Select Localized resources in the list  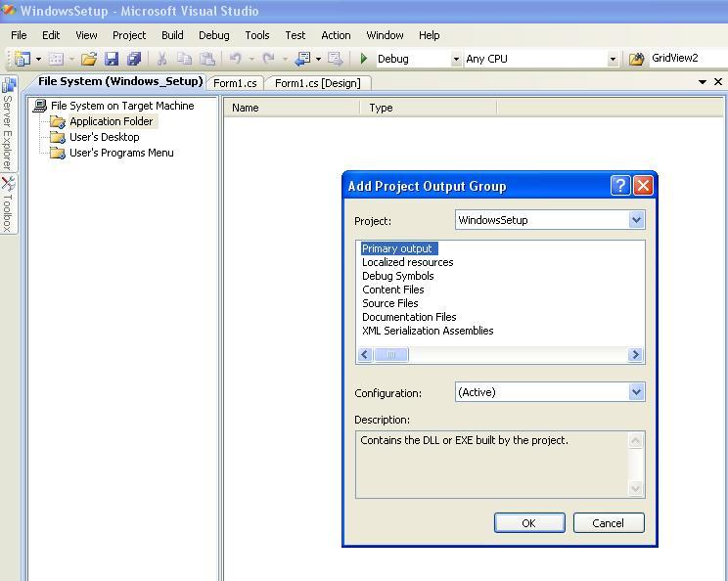click(x=408, y=262)
